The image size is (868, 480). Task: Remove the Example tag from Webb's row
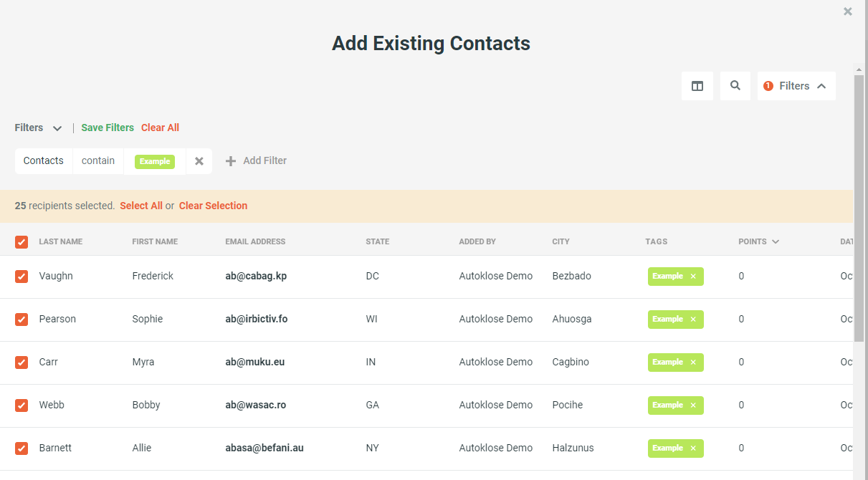coord(692,405)
